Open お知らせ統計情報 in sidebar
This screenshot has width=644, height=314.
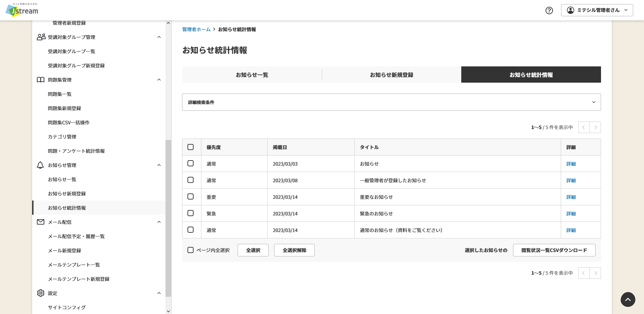coord(67,208)
